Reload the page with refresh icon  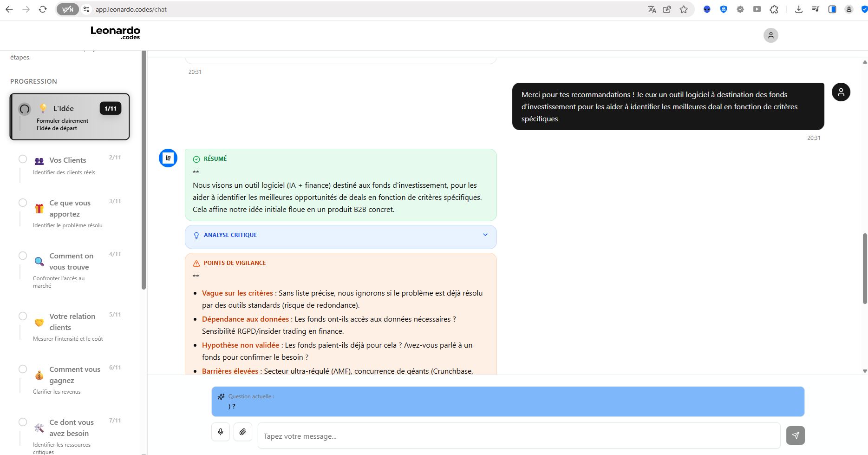pyautogui.click(x=43, y=9)
